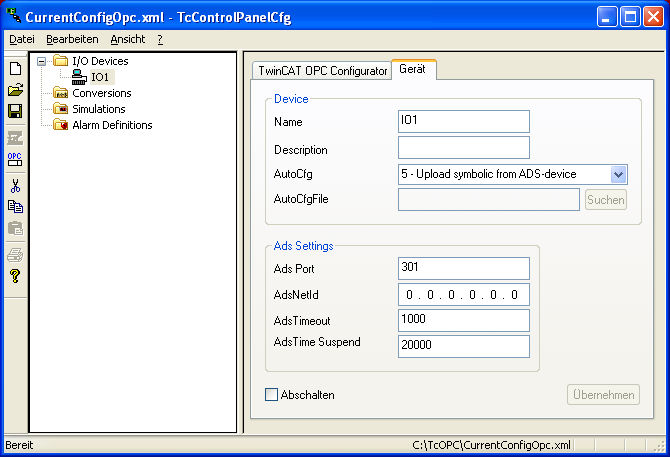Open the ? help menu
This screenshot has height=457, width=670.
[160, 40]
